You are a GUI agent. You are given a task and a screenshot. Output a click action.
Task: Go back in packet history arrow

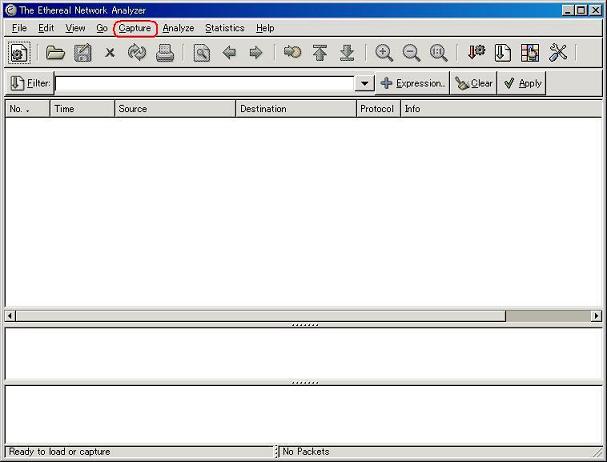pyautogui.click(x=229, y=53)
